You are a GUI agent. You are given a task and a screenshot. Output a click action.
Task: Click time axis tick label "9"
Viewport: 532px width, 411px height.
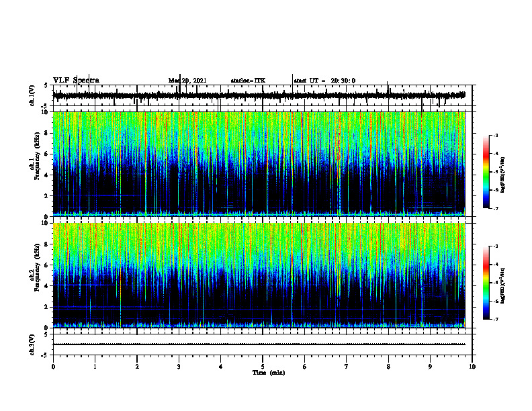(430, 367)
